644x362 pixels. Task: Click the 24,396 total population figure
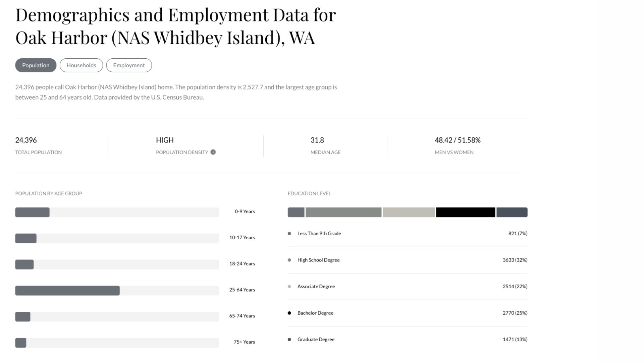(26, 140)
